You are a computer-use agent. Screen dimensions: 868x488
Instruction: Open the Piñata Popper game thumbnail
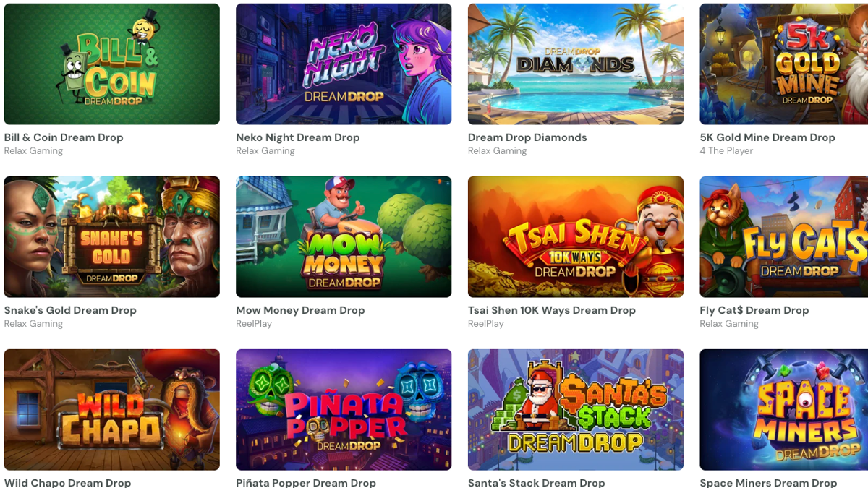tap(344, 410)
